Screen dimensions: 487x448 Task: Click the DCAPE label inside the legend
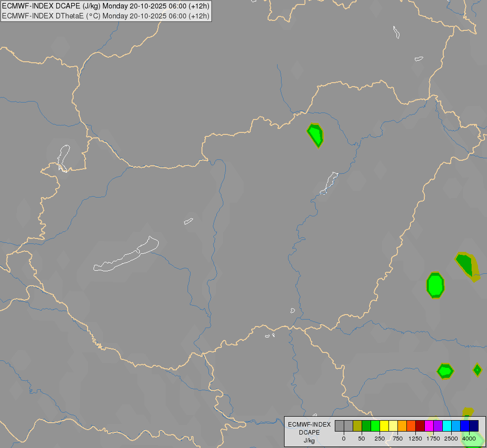tap(309, 433)
